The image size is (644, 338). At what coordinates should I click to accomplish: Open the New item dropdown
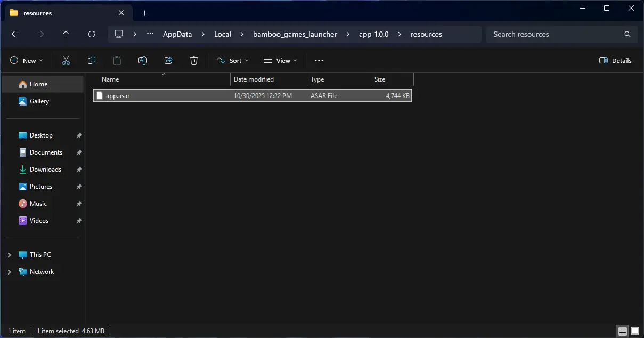tap(27, 61)
